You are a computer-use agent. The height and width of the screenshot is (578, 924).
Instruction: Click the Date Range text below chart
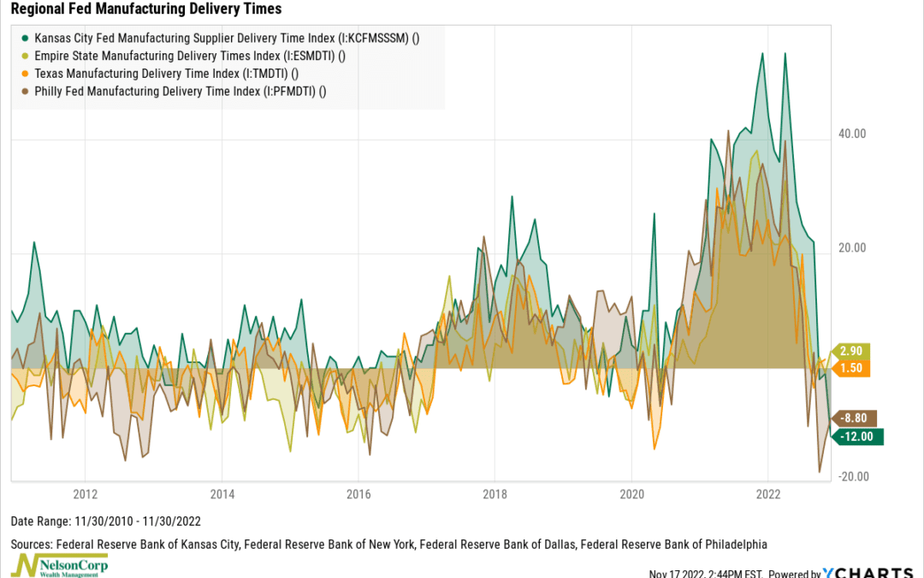point(104,521)
